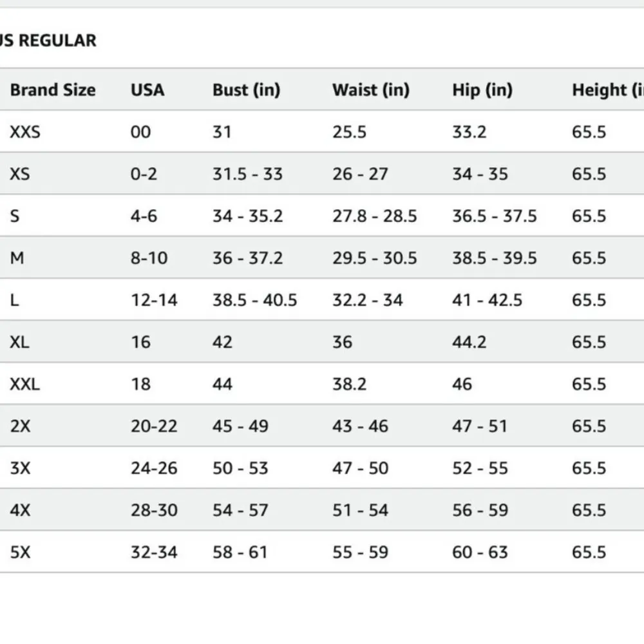644x644 pixels.
Task: Click the M brand size cell
Action: point(17,258)
